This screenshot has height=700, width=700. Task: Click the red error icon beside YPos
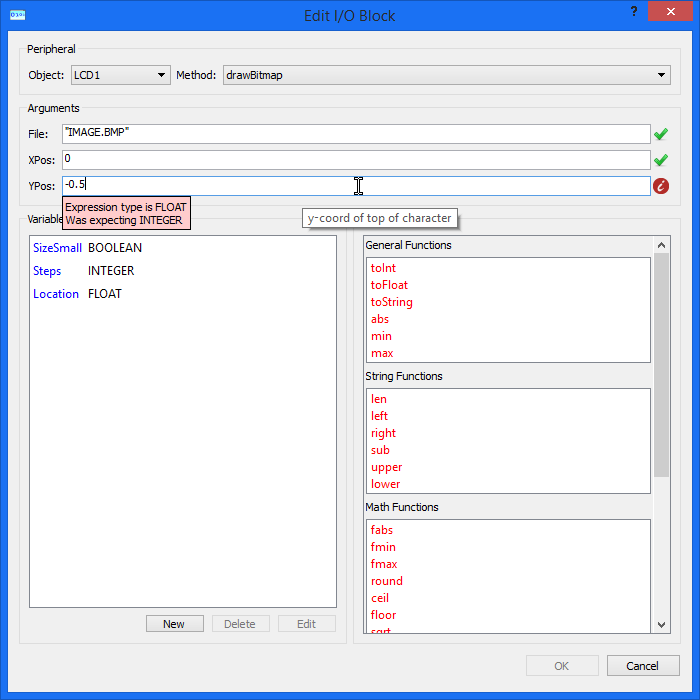660,186
